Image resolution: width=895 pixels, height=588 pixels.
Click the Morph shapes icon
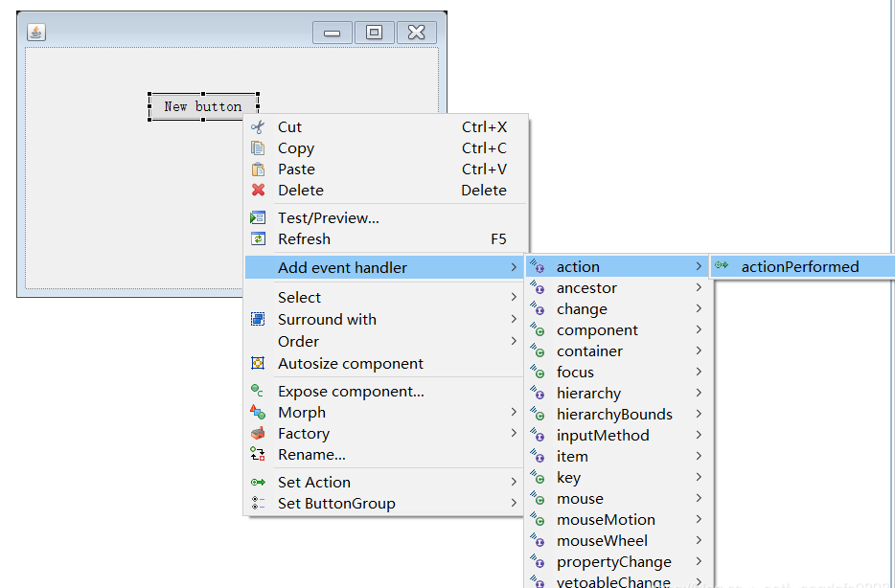click(258, 412)
